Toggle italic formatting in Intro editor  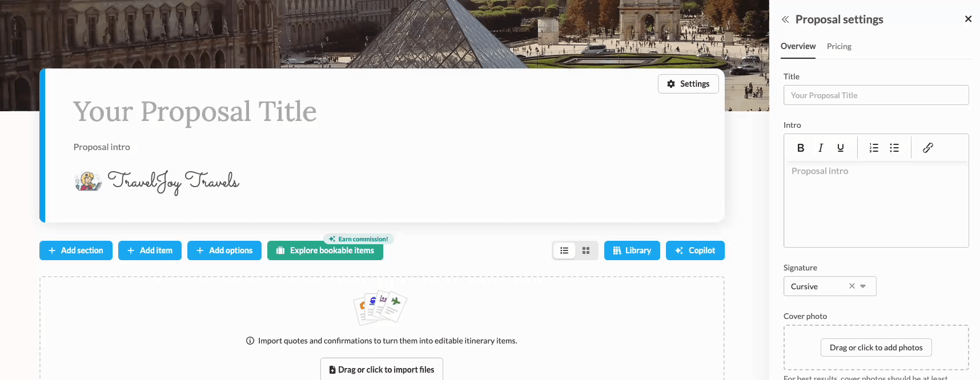(x=821, y=148)
